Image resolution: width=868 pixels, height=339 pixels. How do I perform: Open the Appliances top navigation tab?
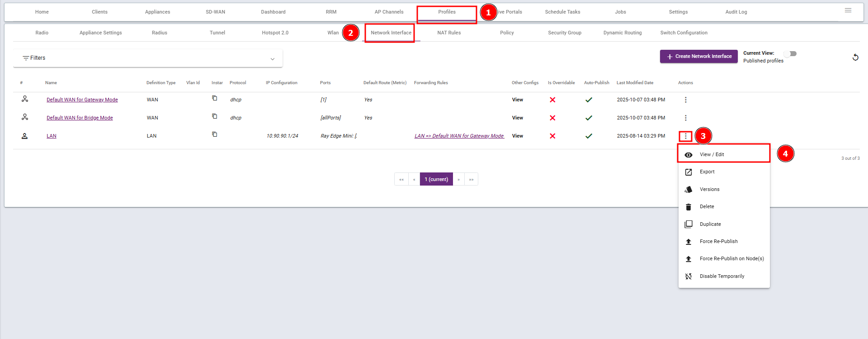click(x=157, y=12)
